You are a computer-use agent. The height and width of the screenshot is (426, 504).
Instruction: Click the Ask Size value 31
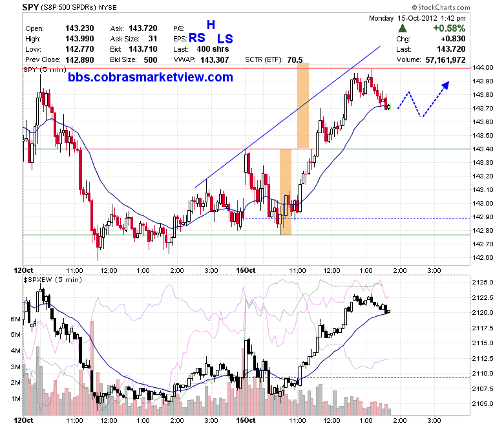pos(152,39)
